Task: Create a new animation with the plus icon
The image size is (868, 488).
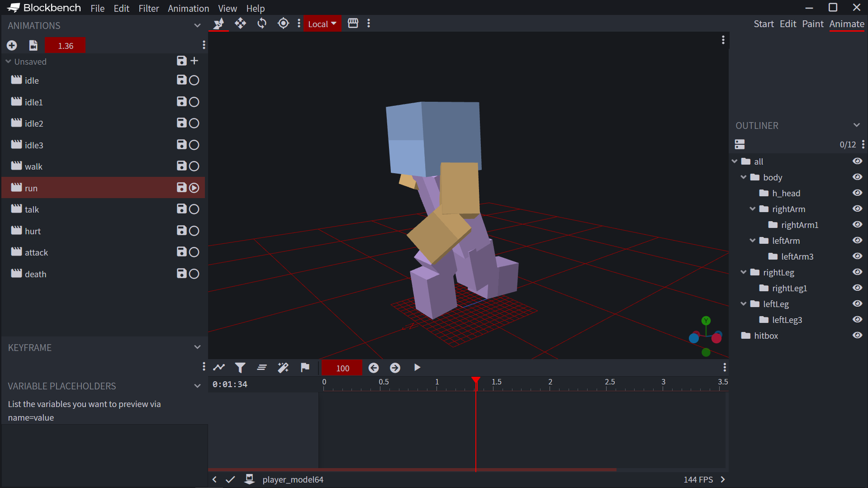Action: [x=12, y=45]
